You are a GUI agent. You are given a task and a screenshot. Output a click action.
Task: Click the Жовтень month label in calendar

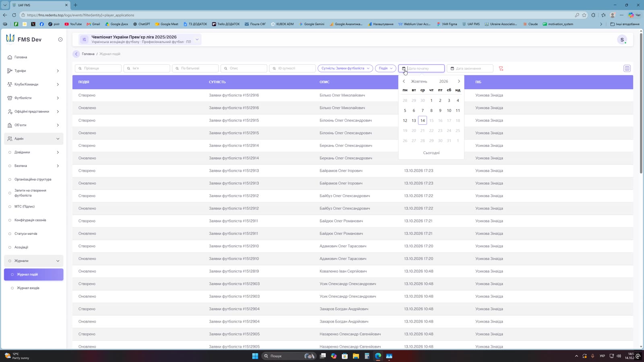419,81
